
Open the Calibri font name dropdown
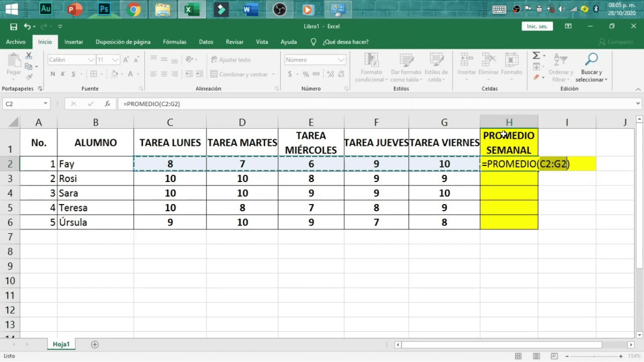91,60
